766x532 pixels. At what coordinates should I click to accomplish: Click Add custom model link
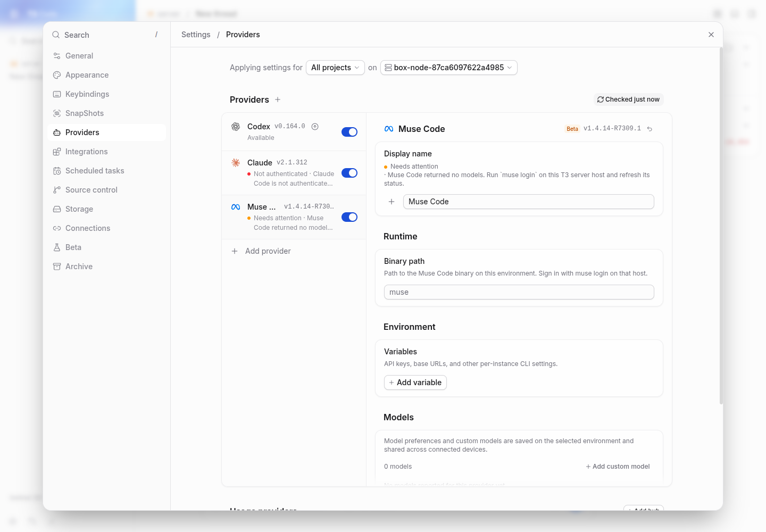[618, 467]
